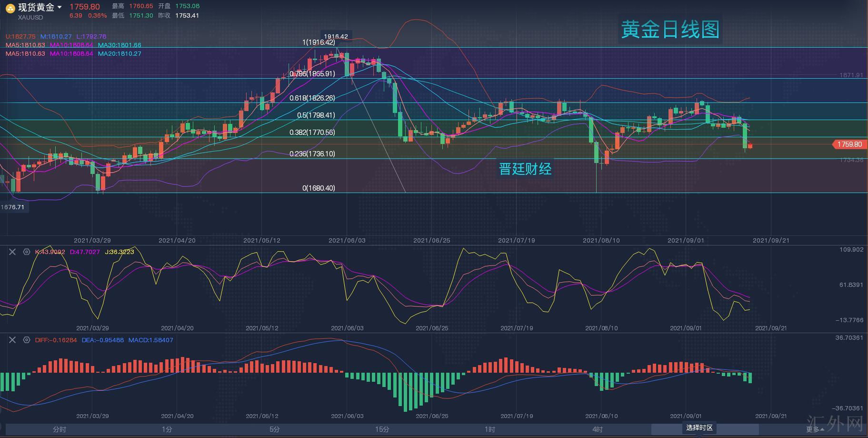Switch to the 分时 timeframe tab
868x438 pixels.
60,429
